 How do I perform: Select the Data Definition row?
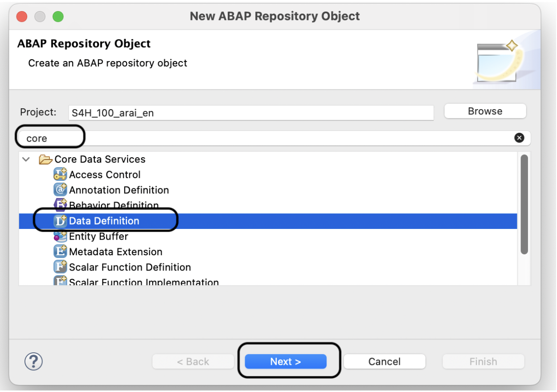click(x=268, y=221)
